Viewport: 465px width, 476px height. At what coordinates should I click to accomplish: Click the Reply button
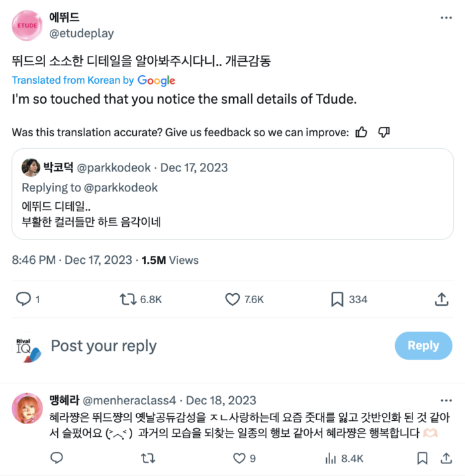pyautogui.click(x=423, y=346)
